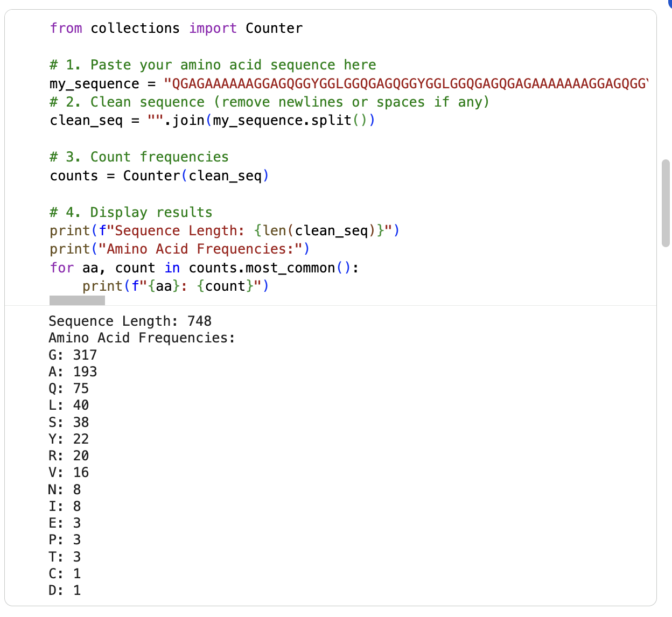The height and width of the screenshot is (617, 672).
Task: Click the Sequence Length print statement
Action: (223, 230)
